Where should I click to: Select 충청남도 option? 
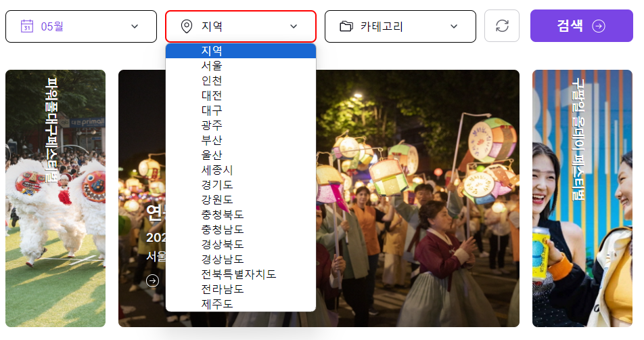pyautogui.click(x=241, y=229)
